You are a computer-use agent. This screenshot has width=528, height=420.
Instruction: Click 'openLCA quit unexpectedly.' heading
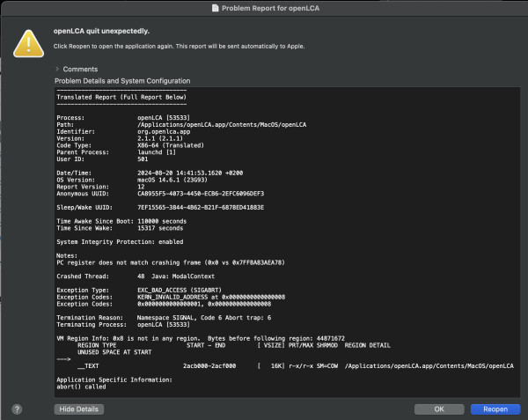[x=101, y=31]
